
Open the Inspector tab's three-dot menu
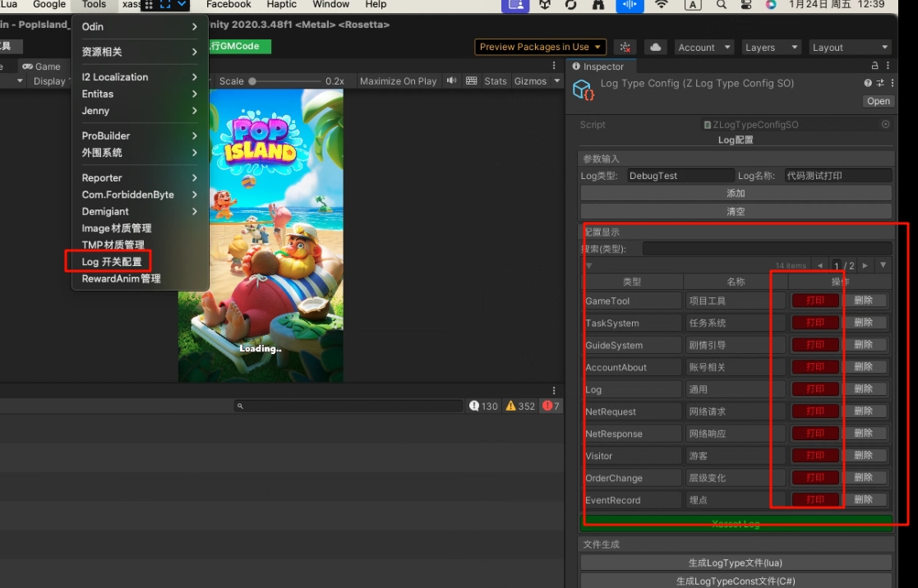pos(888,66)
